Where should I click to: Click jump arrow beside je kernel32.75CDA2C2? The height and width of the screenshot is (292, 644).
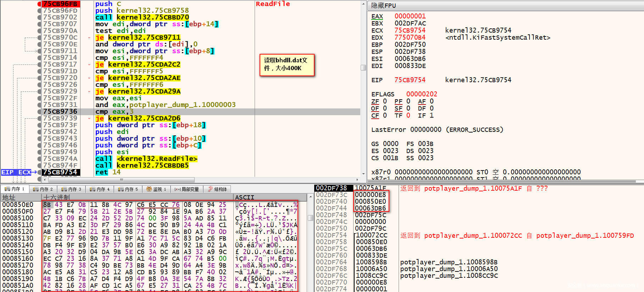(89, 64)
